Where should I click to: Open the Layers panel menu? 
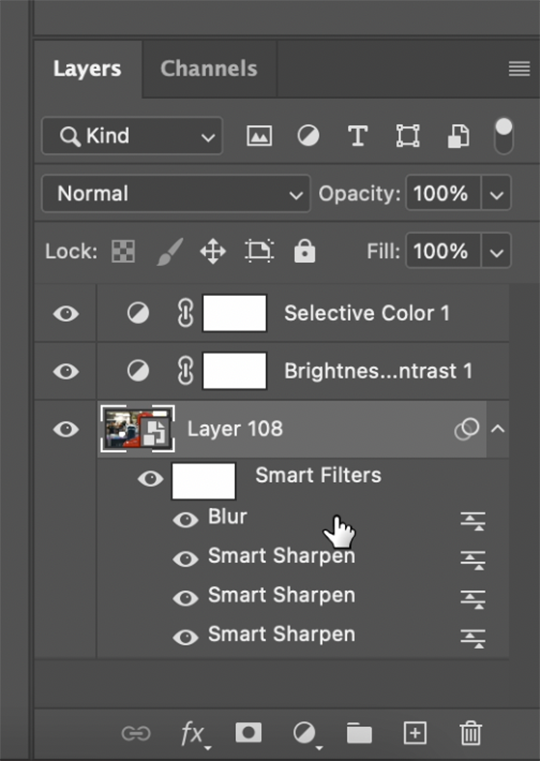pos(519,69)
